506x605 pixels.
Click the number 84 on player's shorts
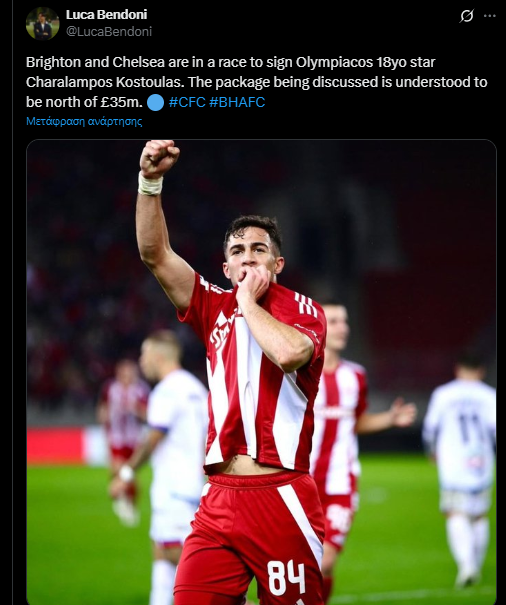tap(286, 577)
